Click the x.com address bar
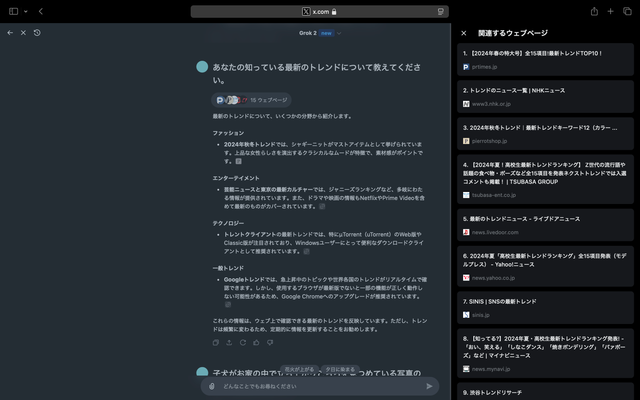 coord(320,11)
